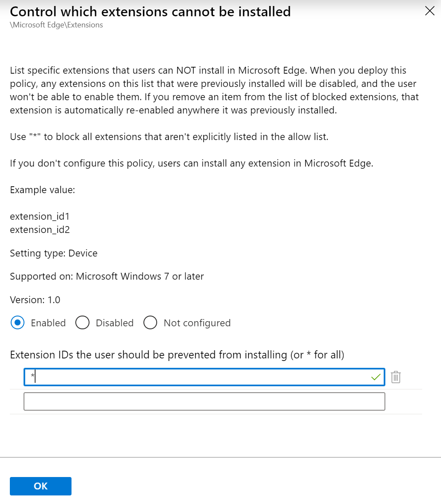Choose the Not configured option

150,322
